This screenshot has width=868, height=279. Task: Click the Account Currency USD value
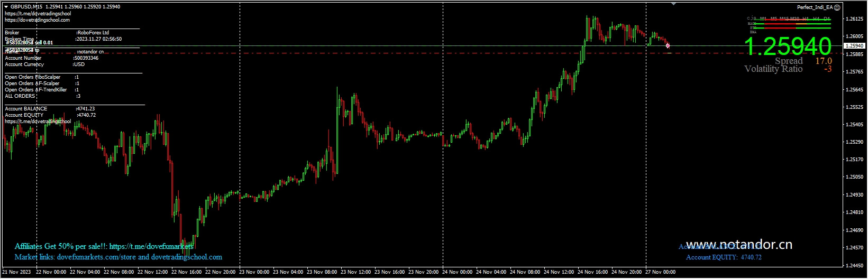pos(79,64)
